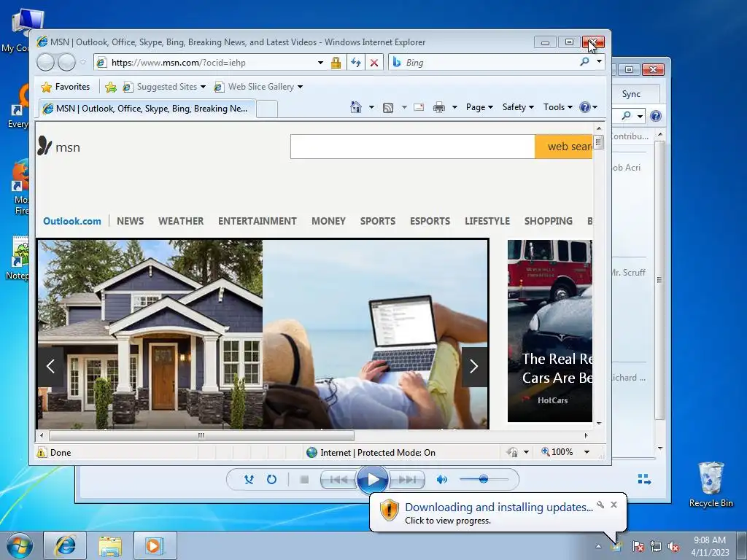Viewport: 747px width, 560px height.
Task: Switch to Sync tab in Media Player
Action: (631, 94)
